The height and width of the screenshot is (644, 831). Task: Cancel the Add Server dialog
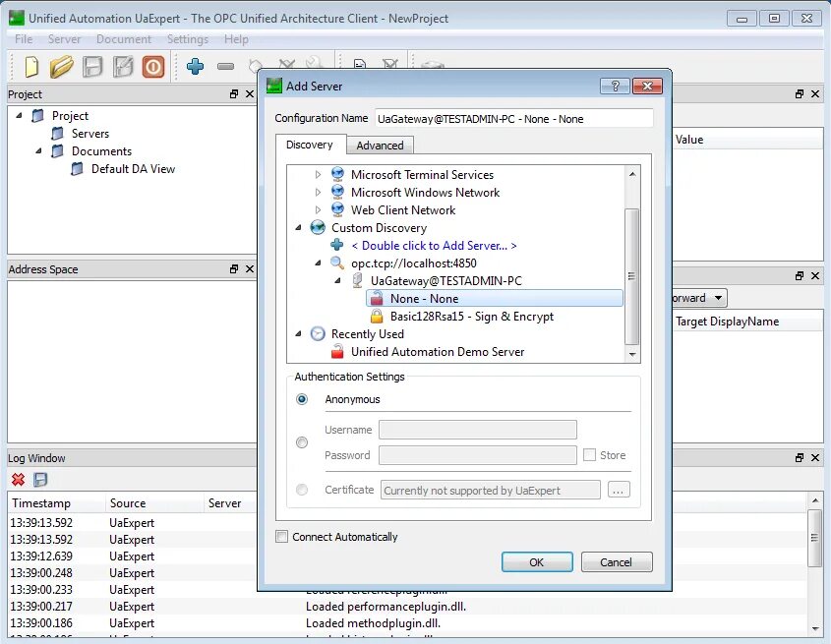coord(617,561)
